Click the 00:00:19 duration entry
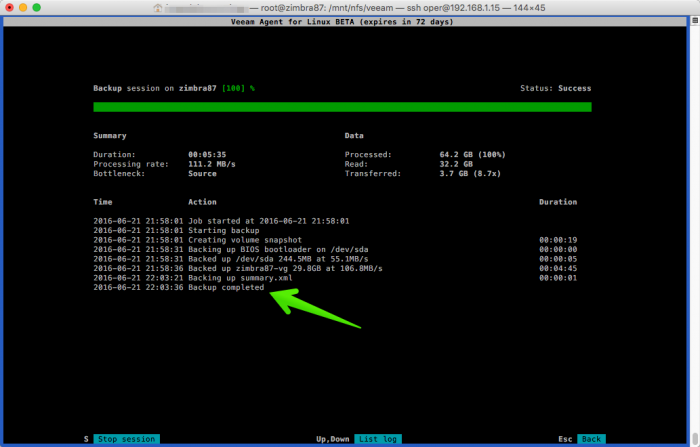 558,240
